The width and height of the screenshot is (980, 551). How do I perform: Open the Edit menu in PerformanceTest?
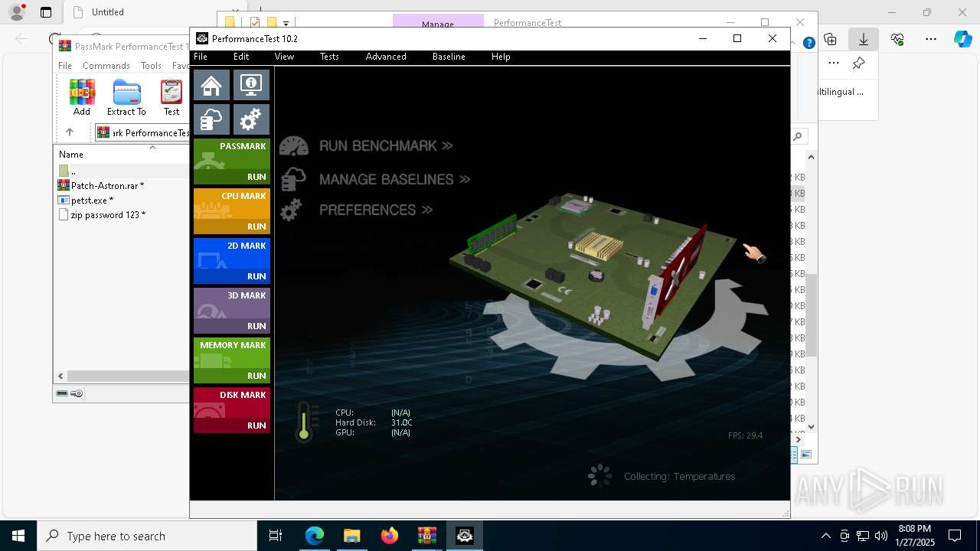click(241, 57)
